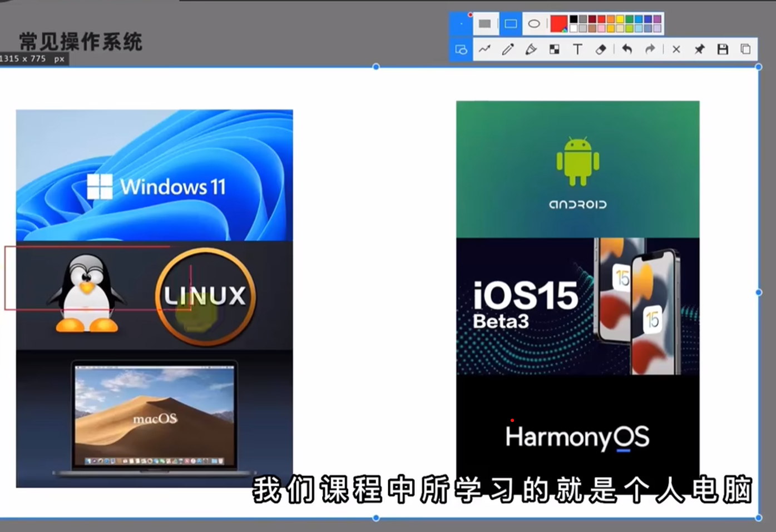Copy the screenshot to the clipboard
Screen dimensions: 776x532
[746, 49]
